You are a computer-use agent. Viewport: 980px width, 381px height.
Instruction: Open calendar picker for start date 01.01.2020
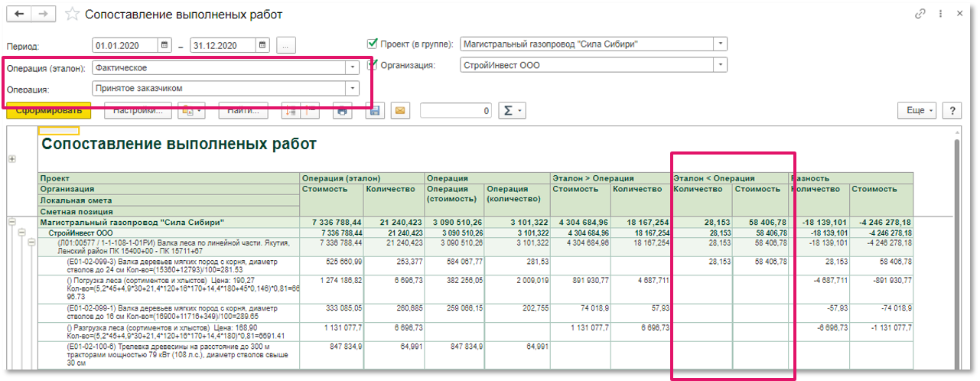(x=165, y=44)
